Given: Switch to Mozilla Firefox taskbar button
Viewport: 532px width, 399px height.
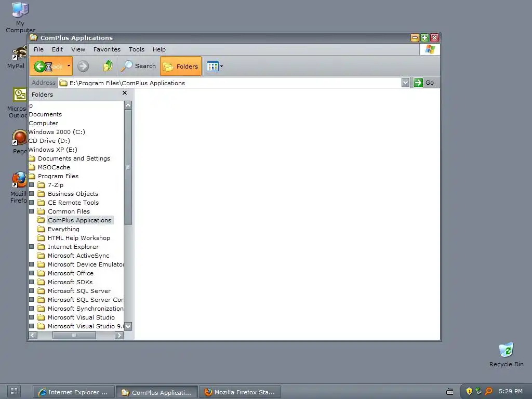Looking at the screenshot, I should 240,392.
